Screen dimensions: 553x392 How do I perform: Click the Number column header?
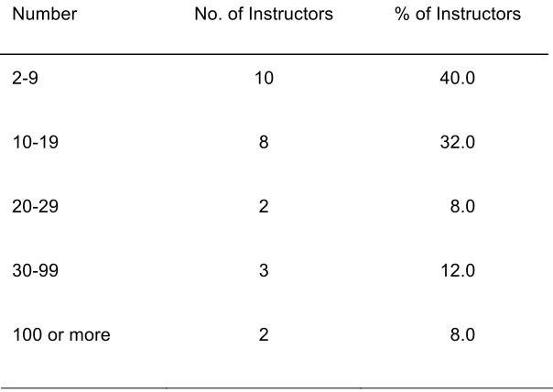[45, 14]
